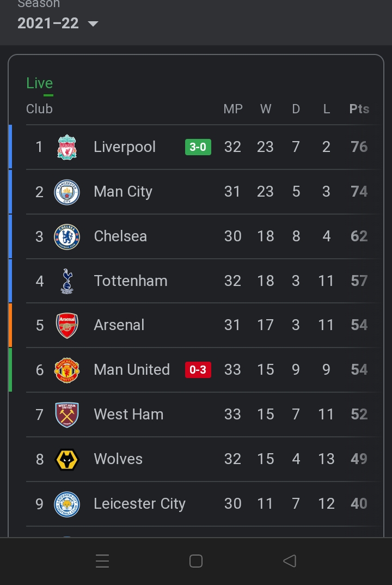392x585 pixels.
Task: Tap the Man United crest icon
Action: (x=67, y=370)
